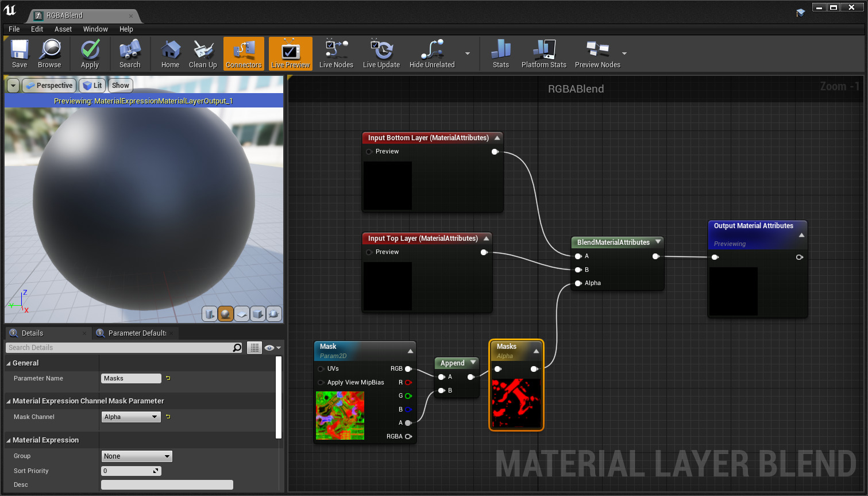
Task: Click the Mask texture thumbnail on the Param2D node
Action: (x=340, y=415)
